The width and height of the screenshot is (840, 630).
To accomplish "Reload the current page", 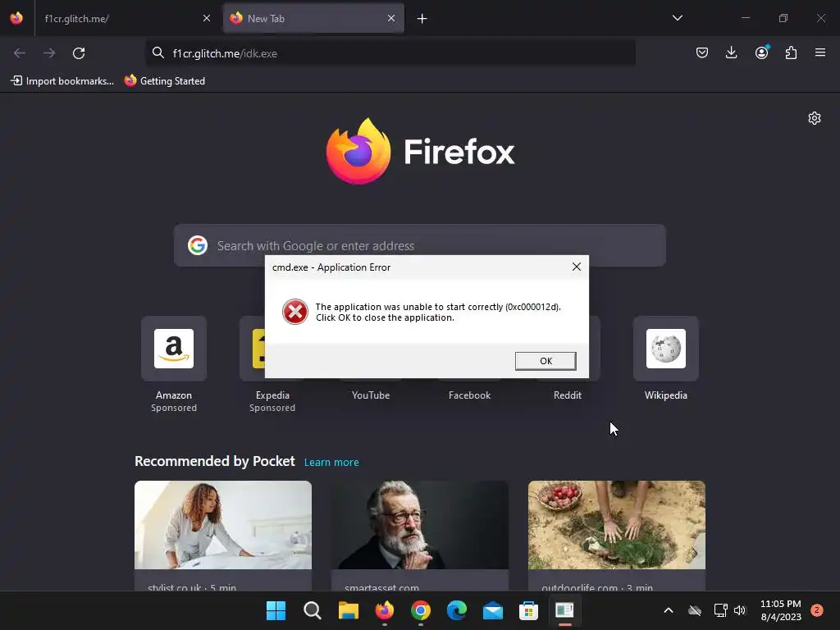I will pyautogui.click(x=79, y=53).
